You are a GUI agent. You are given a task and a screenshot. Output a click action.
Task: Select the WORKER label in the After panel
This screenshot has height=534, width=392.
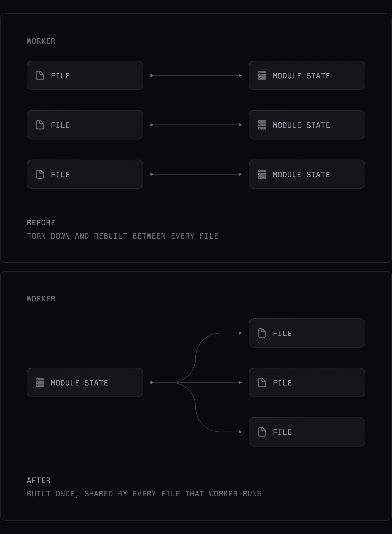click(41, 299)
